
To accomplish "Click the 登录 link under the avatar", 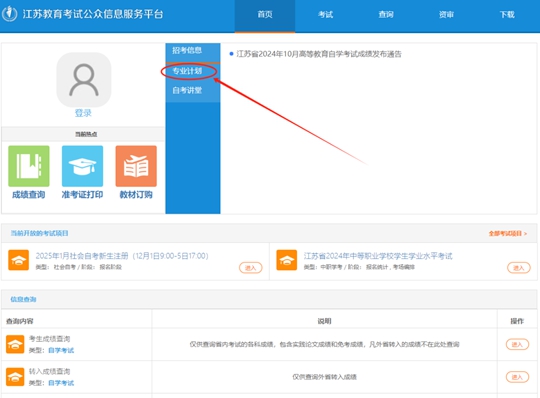I will coord(83,113).
